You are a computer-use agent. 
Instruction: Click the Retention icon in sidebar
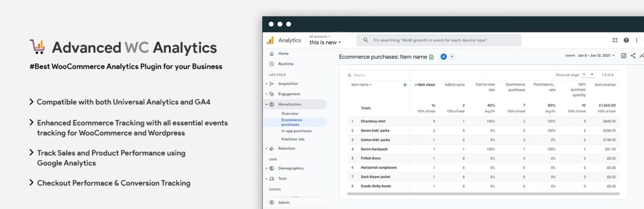(x=272, y=148)
